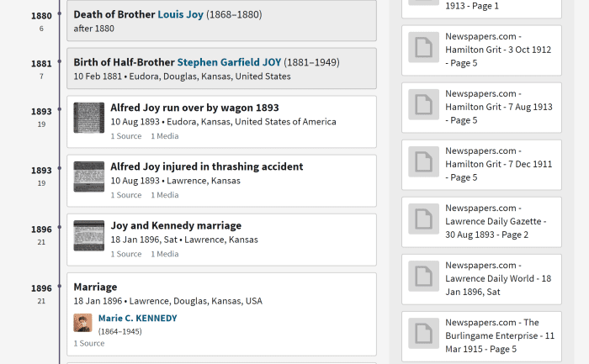This screenshot has height=364, width=589.
Task: Open document icon for Lawrence Daily World source
Action: click(423, 277)
